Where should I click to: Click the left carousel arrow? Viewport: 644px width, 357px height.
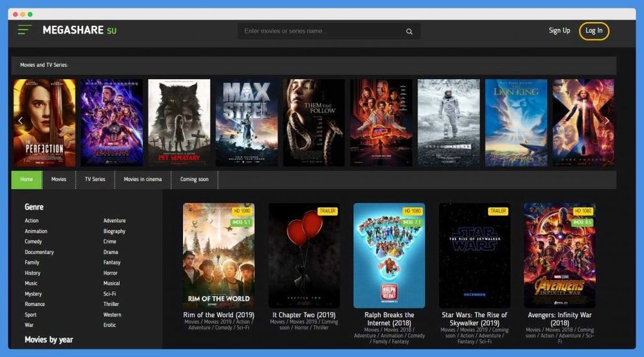click(20, 120)
